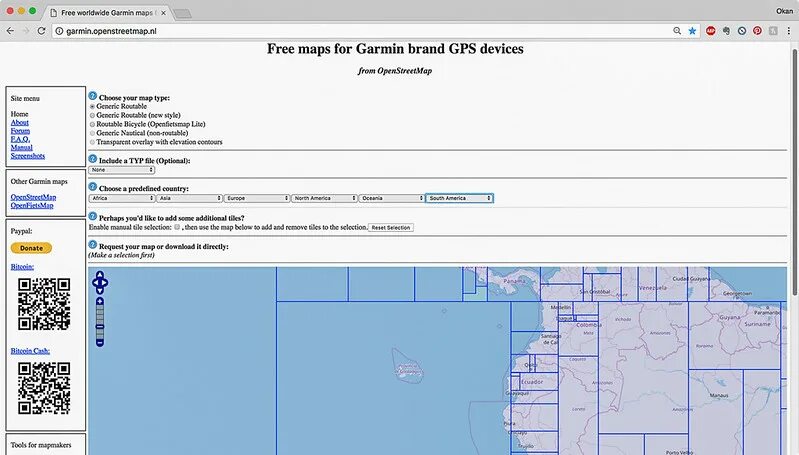Open help icon next to Choose your map type
This screenshot has height=455, width=799.
click(x=93, y=96)
